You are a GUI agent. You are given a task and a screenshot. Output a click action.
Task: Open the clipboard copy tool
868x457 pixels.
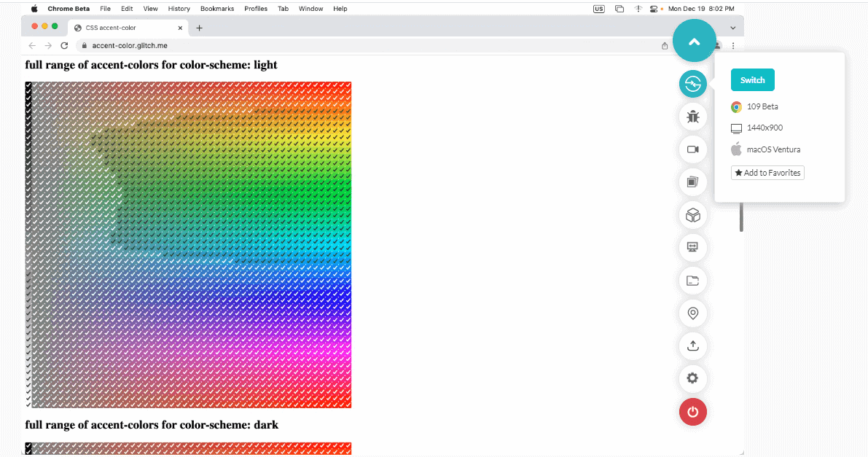click(x=692, y=182)
